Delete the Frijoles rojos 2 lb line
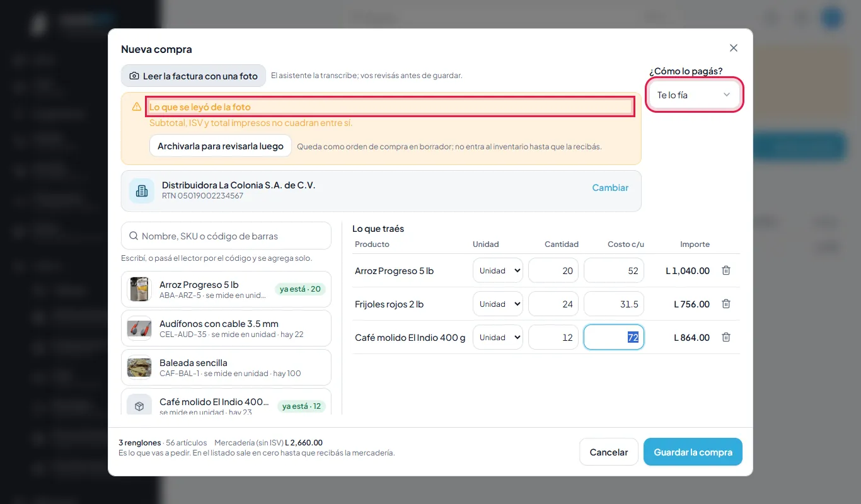861x504 pixels. tap(726, 304)
